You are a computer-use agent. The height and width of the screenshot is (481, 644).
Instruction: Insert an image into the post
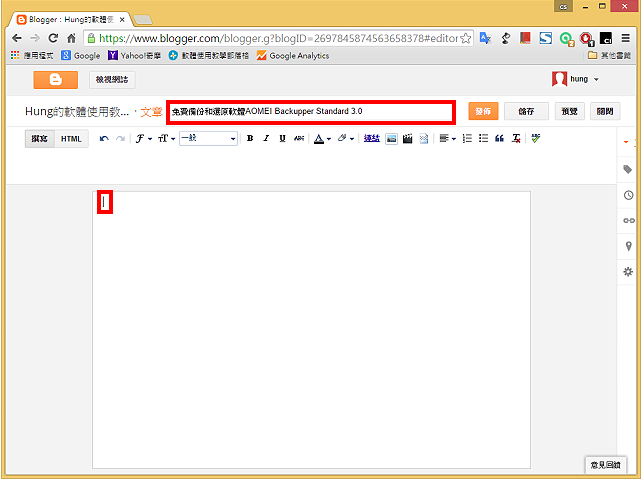(392, 139)
